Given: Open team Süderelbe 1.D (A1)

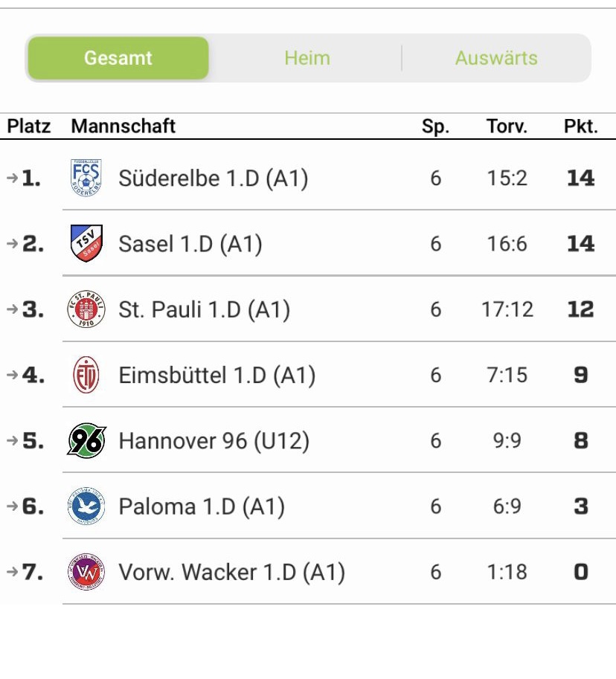Looking at the screenshot, I should [x=214, y=178].
